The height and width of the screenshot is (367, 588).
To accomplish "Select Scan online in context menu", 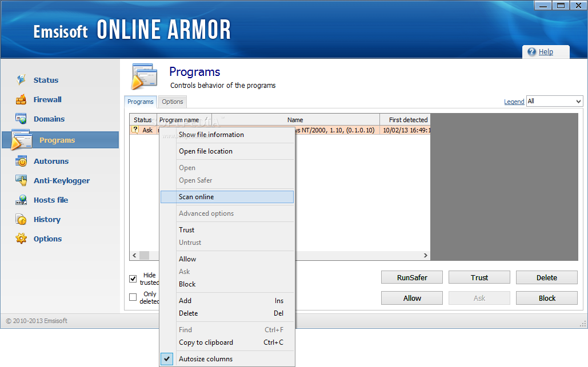I will [227, 196].
